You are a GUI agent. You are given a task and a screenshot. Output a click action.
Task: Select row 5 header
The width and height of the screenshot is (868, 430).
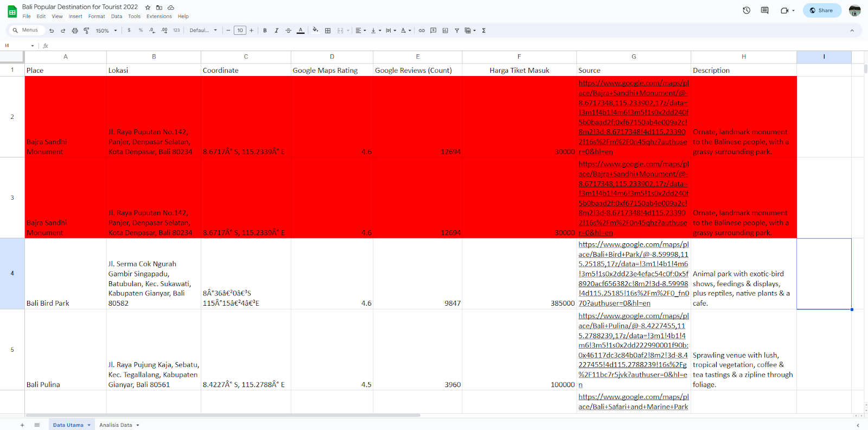(x=12, y=350)
